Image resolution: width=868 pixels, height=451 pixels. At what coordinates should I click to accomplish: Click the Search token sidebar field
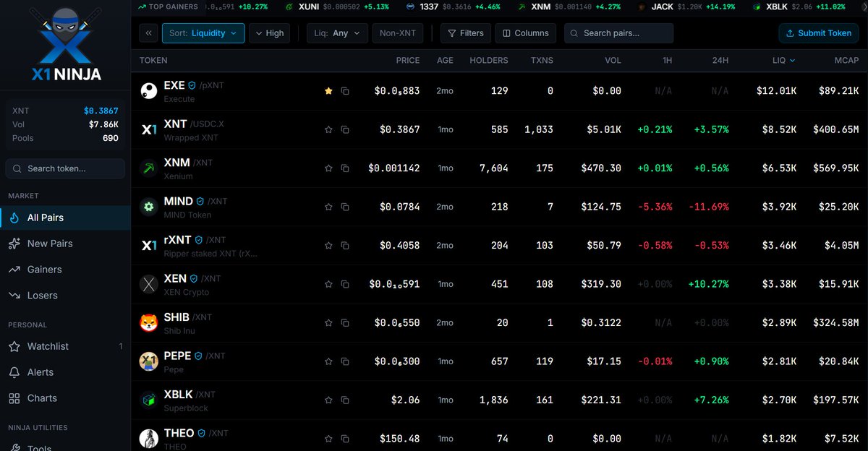[65, 168]
